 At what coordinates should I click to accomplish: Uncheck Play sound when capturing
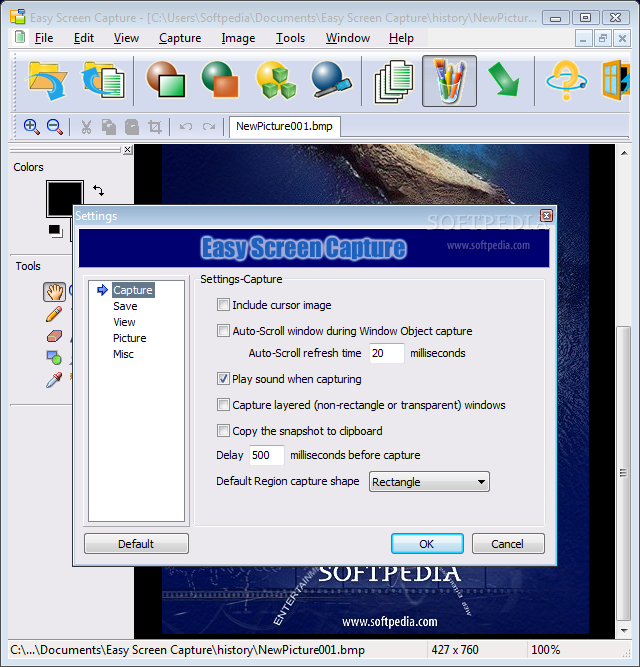[223, 379]
